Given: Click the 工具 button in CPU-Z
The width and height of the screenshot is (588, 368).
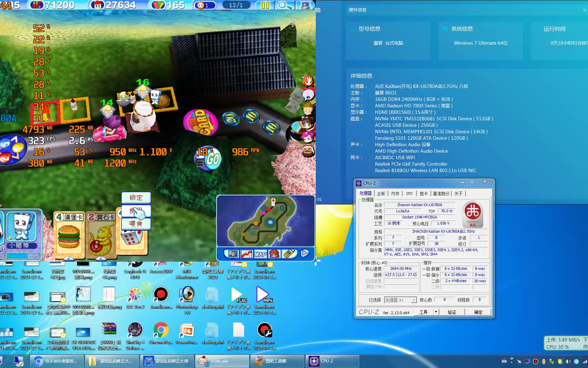Looking at the screenshot, I should tap(424, 312).
